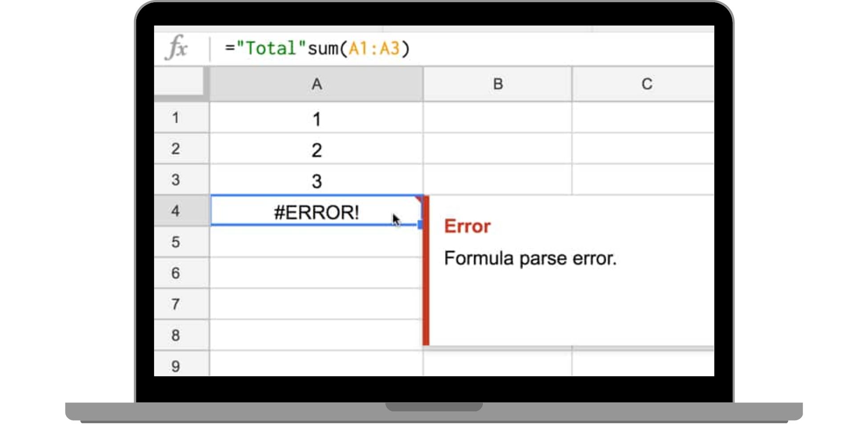
Task: Select row 7 header
Action: pos(176,304)
